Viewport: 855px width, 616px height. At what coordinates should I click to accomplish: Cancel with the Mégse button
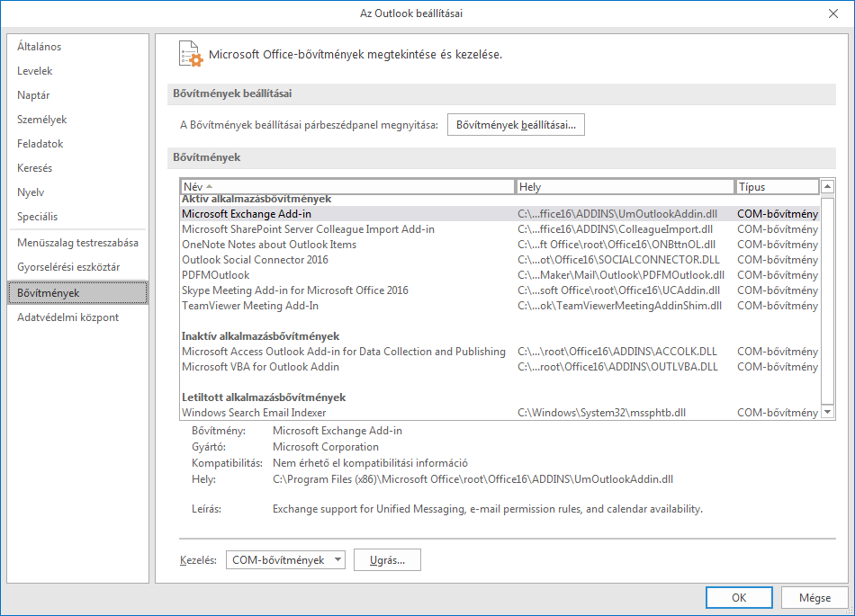pyautogui.click(x=814, y=597)
